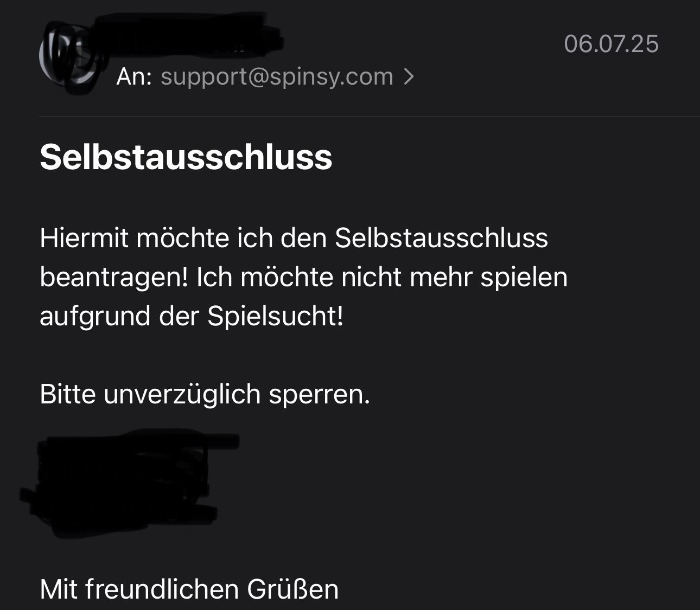
Task: Click the word 'freundlichen' in the closing
Action: point(162,589)
